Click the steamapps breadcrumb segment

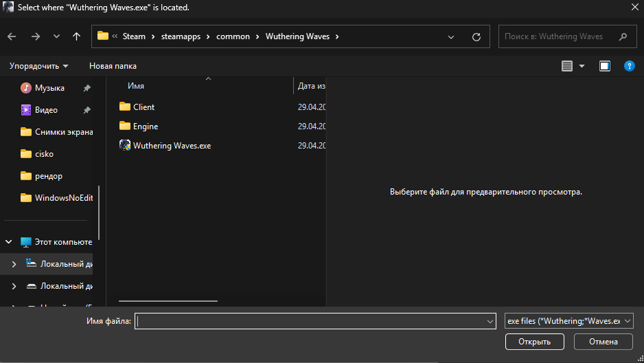(x=181, y=36)
